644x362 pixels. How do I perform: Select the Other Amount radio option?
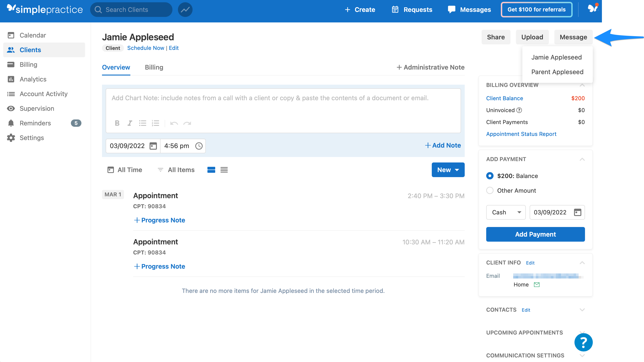coord(490,190)
